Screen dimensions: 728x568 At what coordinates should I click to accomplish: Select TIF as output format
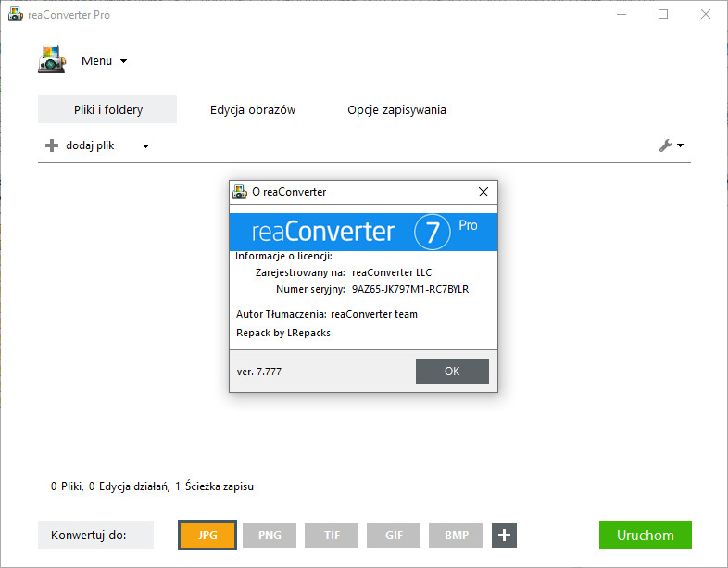[x=332, y=535]
